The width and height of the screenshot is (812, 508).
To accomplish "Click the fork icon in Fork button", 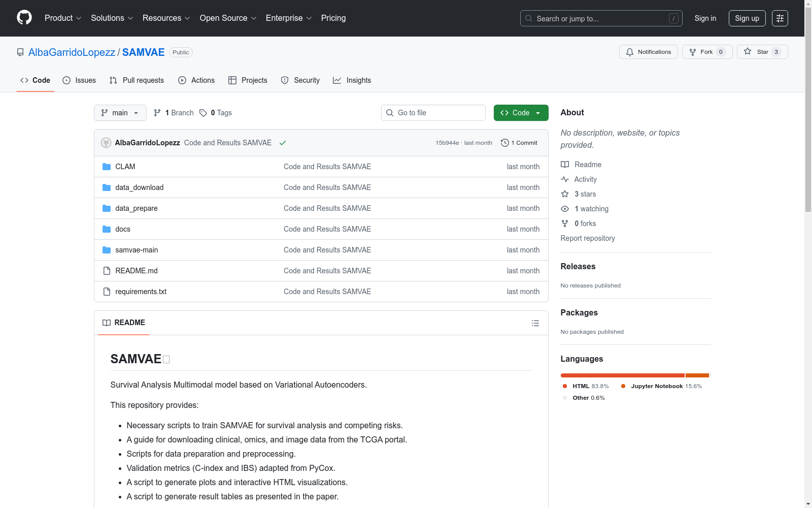I will pos(693,52).
